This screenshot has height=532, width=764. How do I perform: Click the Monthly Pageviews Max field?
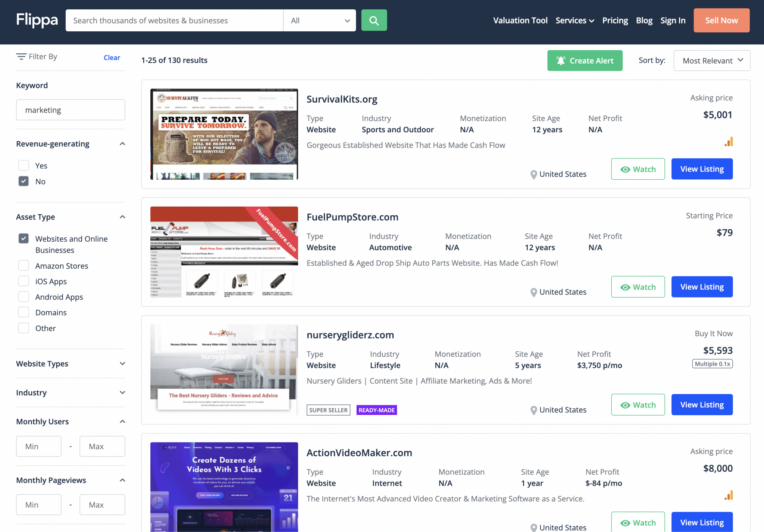pos(102,505)
